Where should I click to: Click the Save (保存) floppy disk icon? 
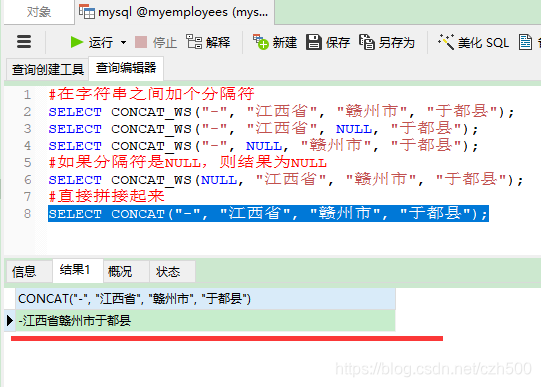(314, 42)
